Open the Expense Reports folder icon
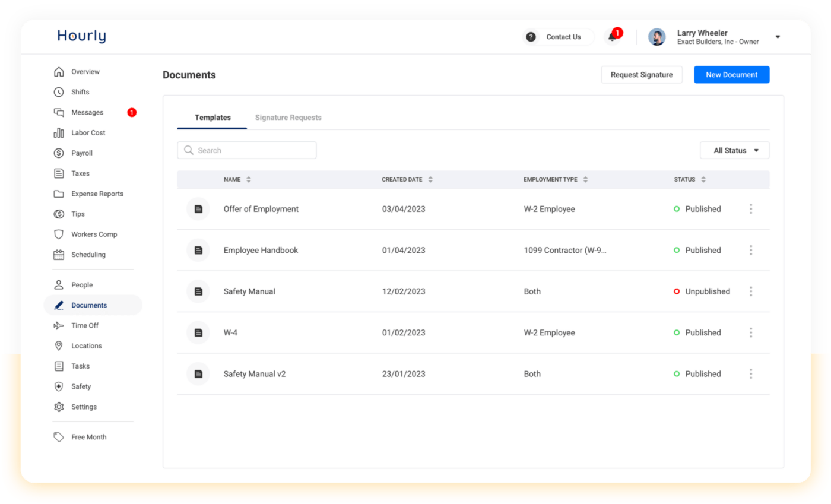831x504 pixels. click(59, 194)
